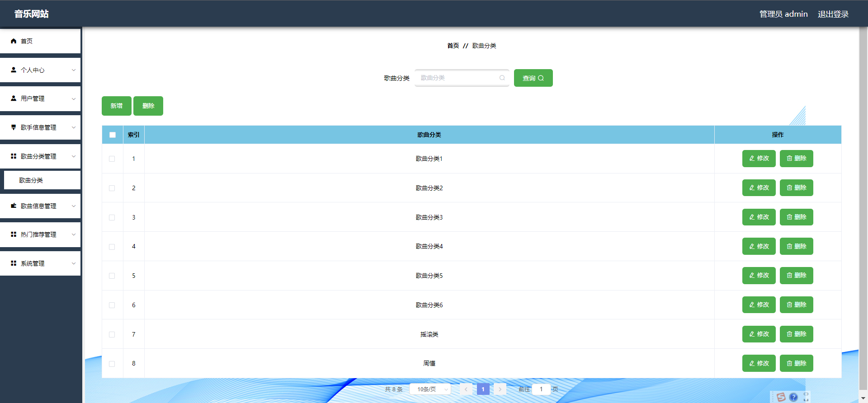
Task: Click the blue help question mark icon
Action: pyautogui.click(x=793, y=397)
